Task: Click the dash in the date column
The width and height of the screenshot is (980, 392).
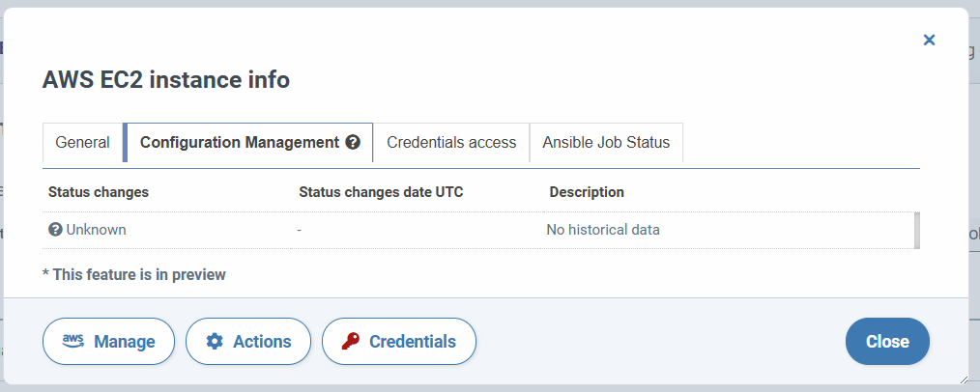Action: pos(300,231)
